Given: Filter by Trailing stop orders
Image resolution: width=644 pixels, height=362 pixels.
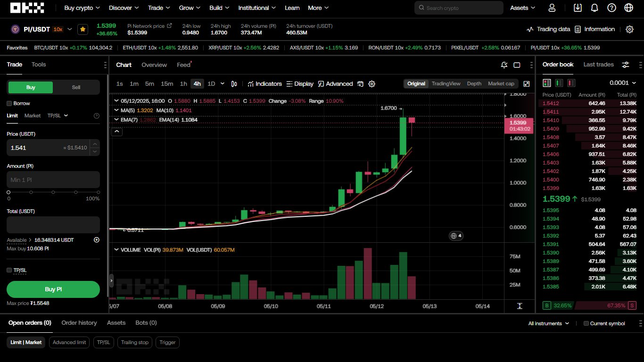Looking at the screenshot, I should point(135,342).
